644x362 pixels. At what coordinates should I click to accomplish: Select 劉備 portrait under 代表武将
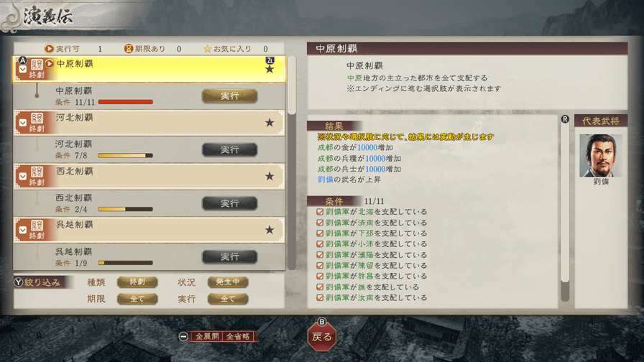(x=600, y=156)
